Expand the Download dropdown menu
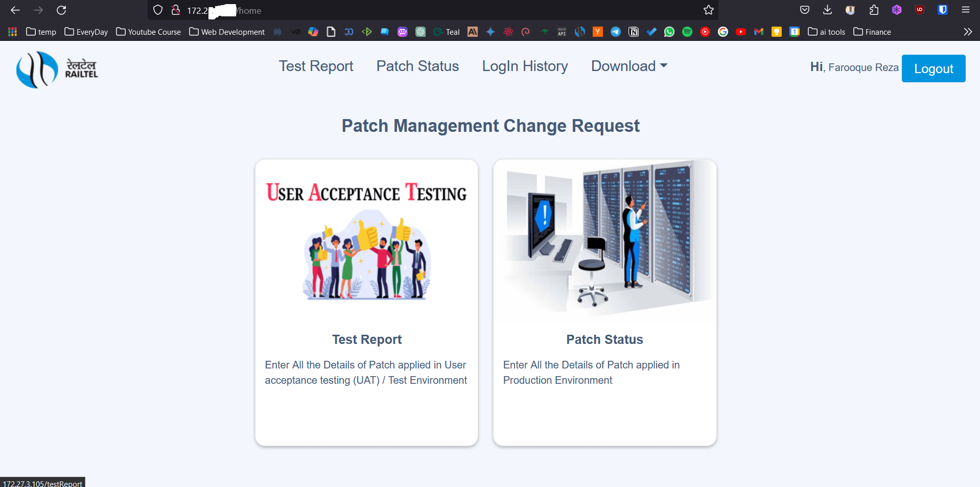The image size is (980, 487). [629, 66]
